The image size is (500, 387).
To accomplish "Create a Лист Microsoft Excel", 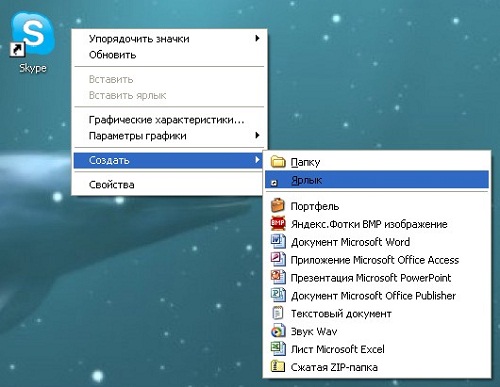I will 377,349.
